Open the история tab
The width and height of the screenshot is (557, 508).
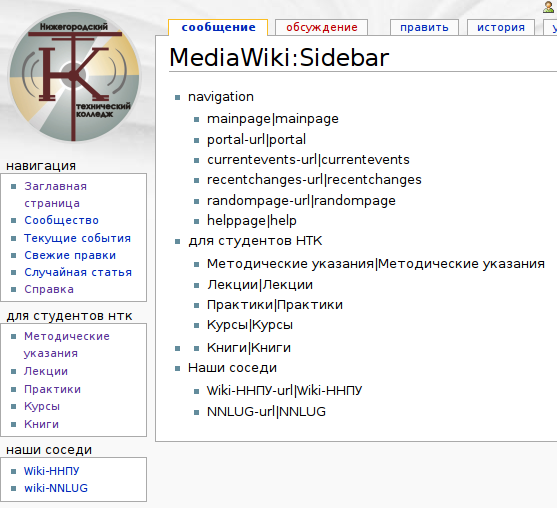(x=501, y=27)
